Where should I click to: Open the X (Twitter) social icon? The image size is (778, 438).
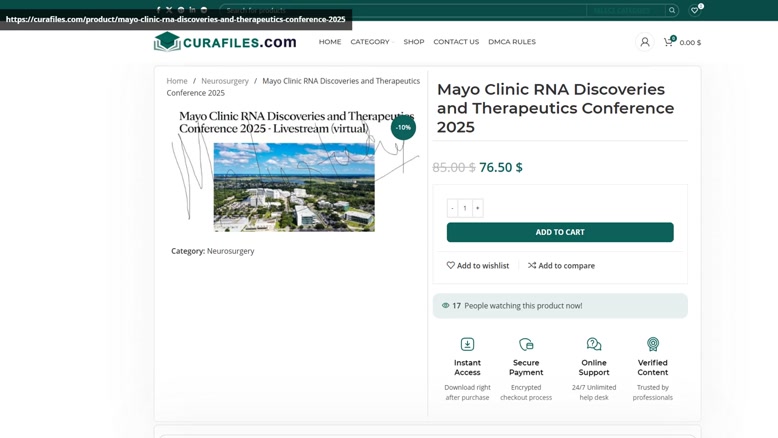[x=169, y=9]
